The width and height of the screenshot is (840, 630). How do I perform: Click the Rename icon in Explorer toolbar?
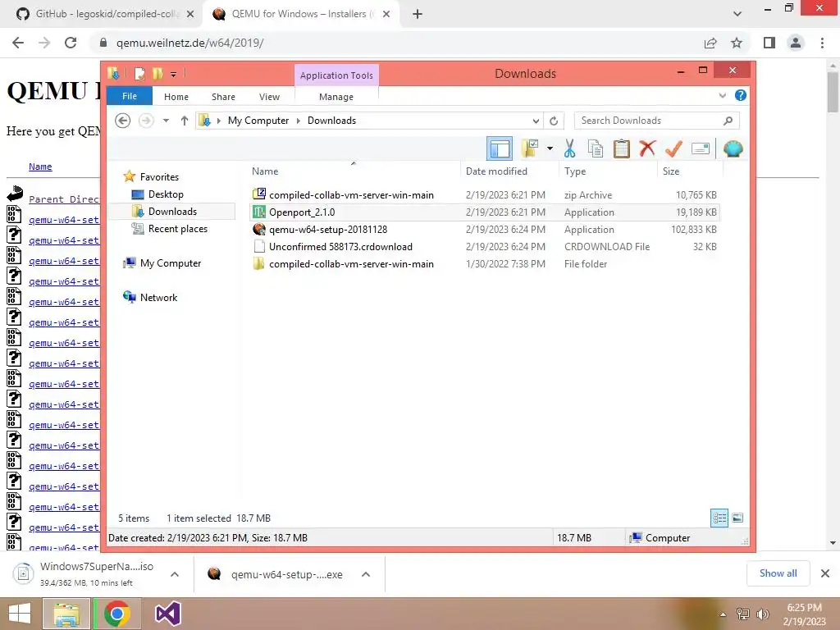(x=701, y=148)
